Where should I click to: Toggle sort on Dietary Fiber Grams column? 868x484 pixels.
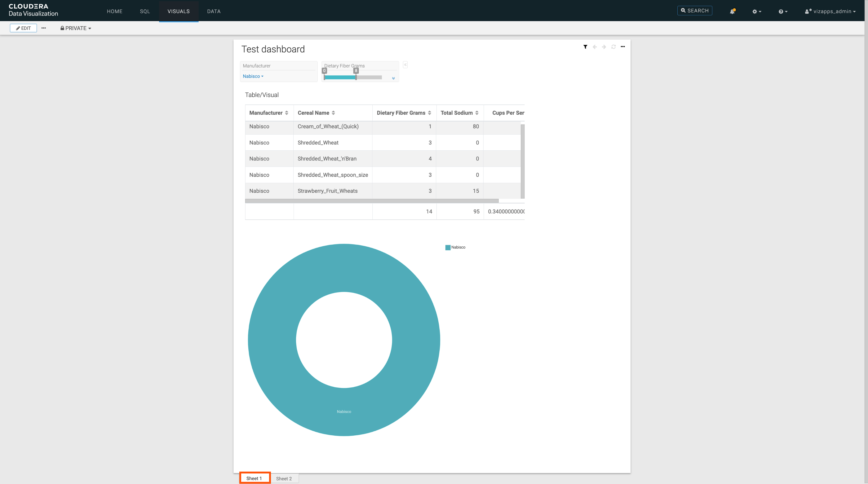coord(429,113)
